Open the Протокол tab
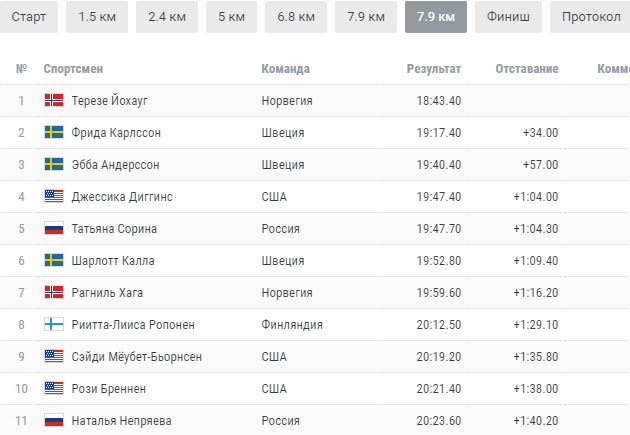The width and height of the screenshot is (630, 435). (x=591, y=17)
